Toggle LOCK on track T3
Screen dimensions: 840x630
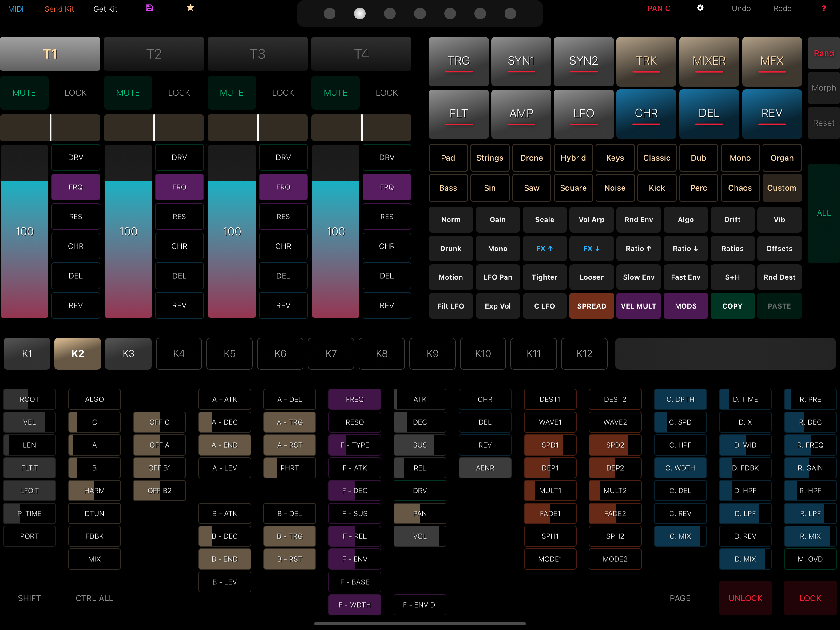(283, 93)
